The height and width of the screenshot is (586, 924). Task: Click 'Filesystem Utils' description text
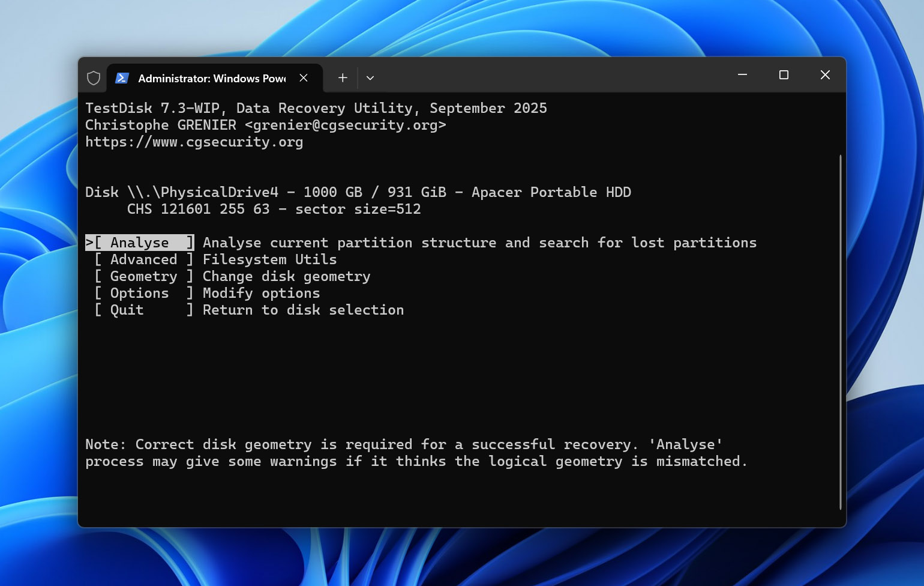tap(269, 259)
